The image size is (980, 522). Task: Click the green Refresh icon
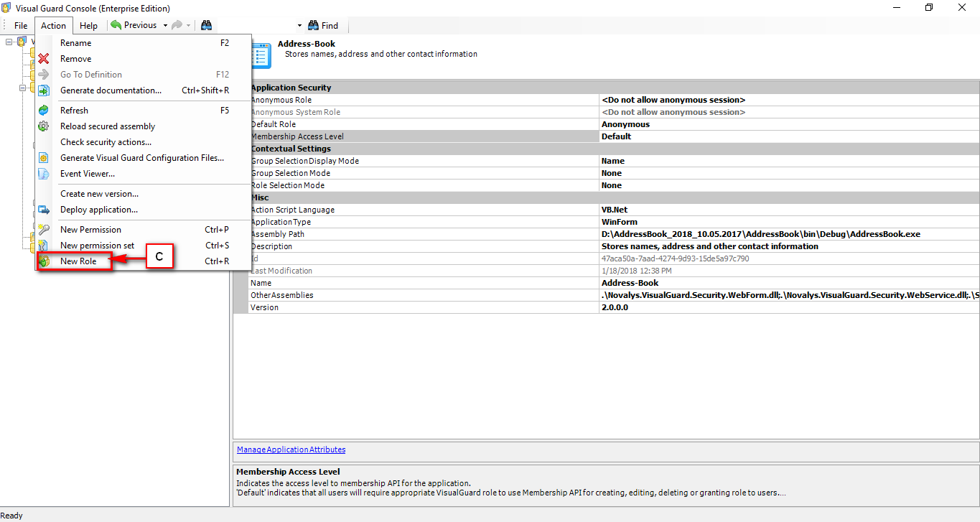[43, 110]
